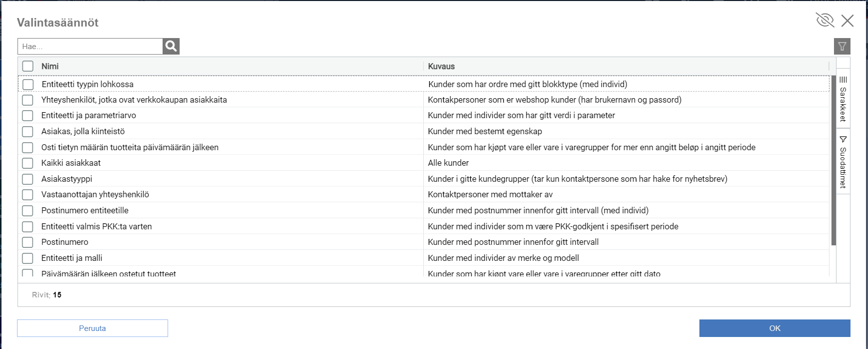Image resolution: width=868 pixels, height=349 pixels.
Task: Click 'Kunder med individer av merke og modell'
Action: [x=503, y=258]
